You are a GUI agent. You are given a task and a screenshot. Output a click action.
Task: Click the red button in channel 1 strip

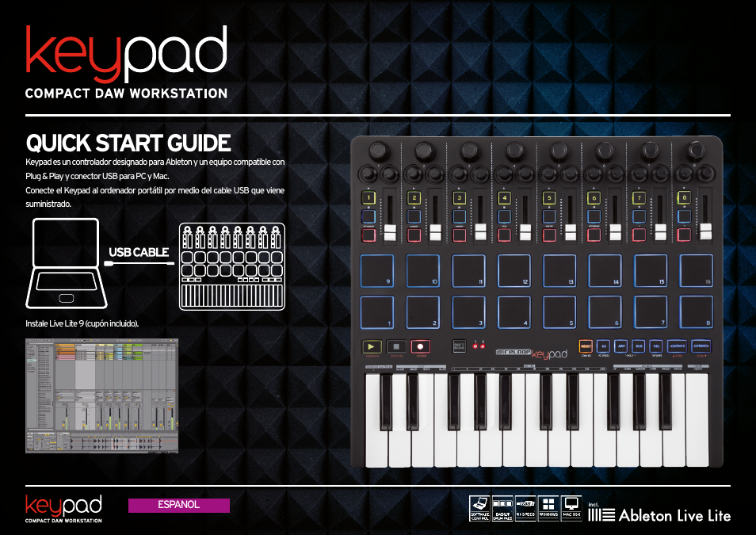pos(368,235)
